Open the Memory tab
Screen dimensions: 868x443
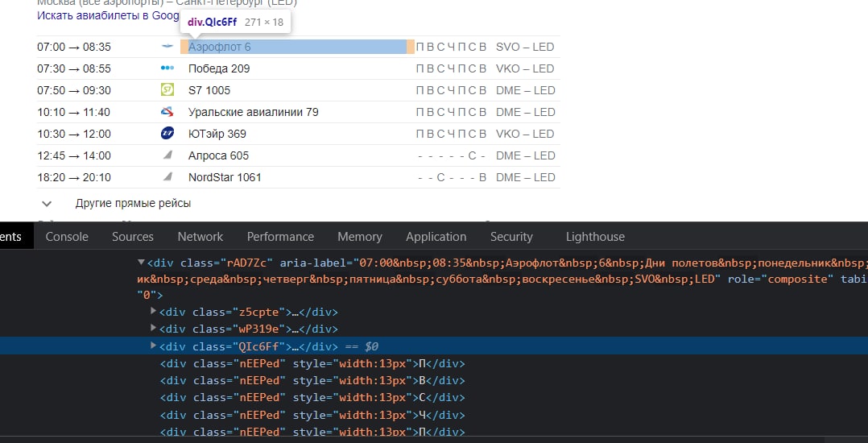point(360,237)
